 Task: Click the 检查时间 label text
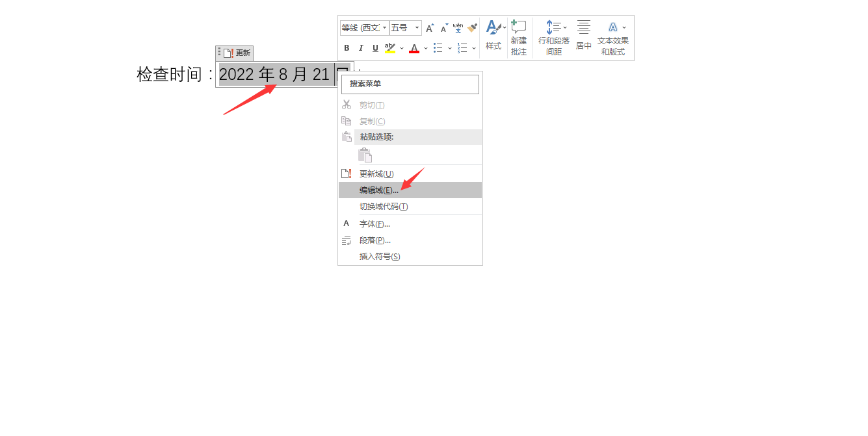point(170,75)
